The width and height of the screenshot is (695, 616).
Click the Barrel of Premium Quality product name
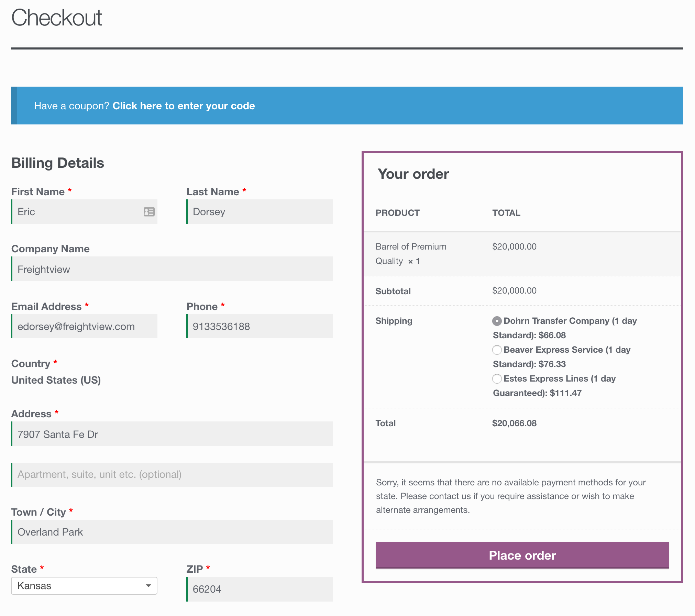411,254
